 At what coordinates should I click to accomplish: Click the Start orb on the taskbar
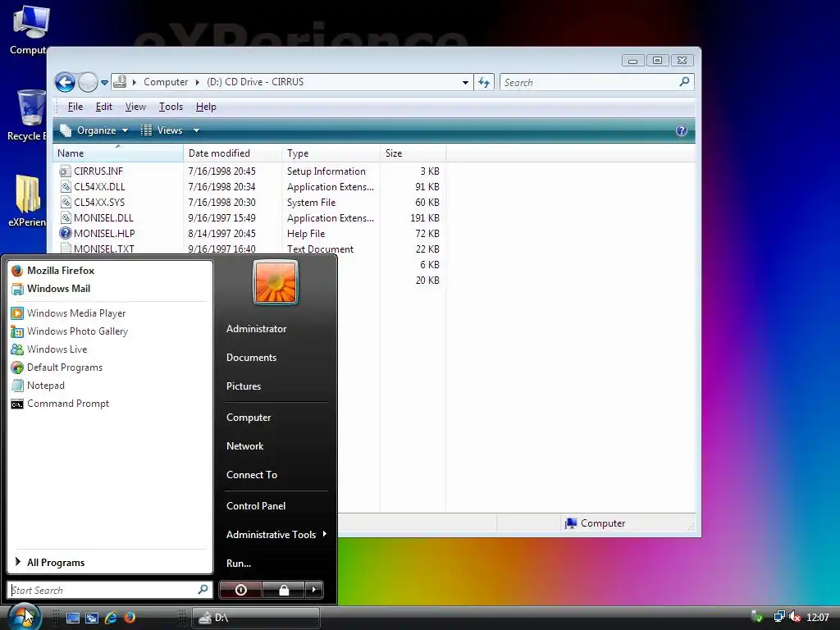24,616
